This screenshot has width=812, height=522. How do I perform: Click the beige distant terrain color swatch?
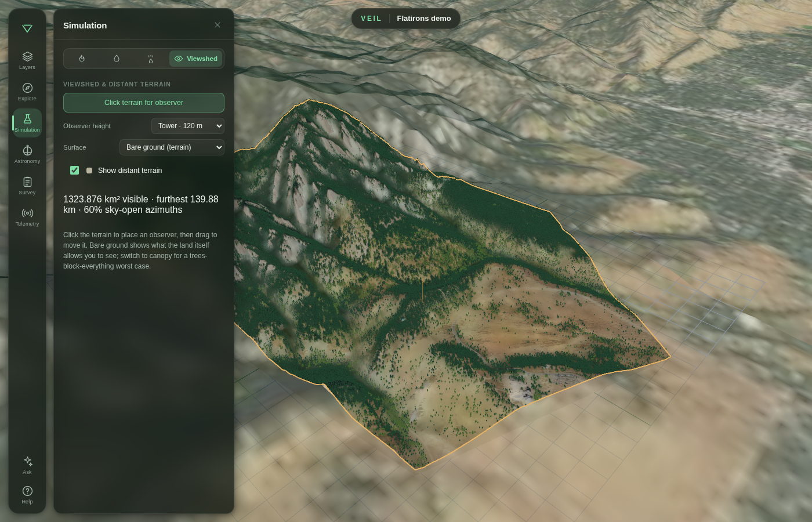click(89, 171)
